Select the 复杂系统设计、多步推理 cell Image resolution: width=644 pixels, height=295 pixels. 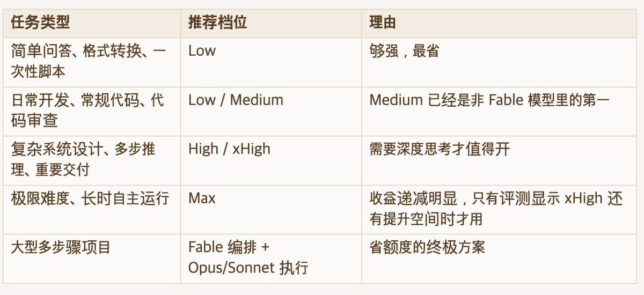point(91,160)
